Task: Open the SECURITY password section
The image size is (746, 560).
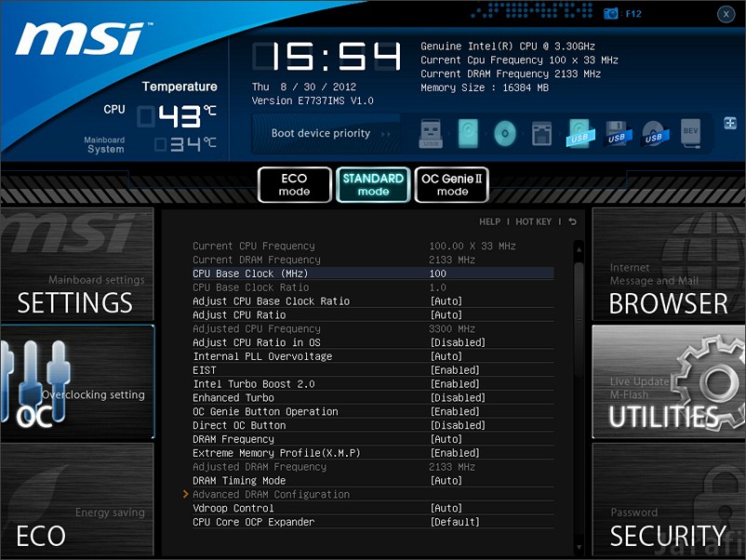Action: 669,500
